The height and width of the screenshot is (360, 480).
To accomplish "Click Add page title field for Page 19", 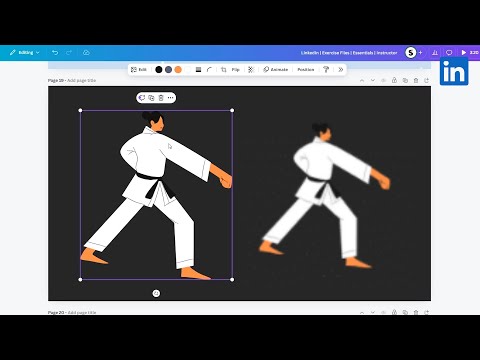I will [82, 80].
